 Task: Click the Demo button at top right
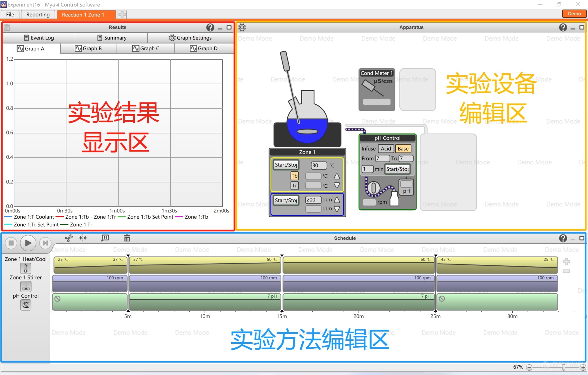point(574,13)
